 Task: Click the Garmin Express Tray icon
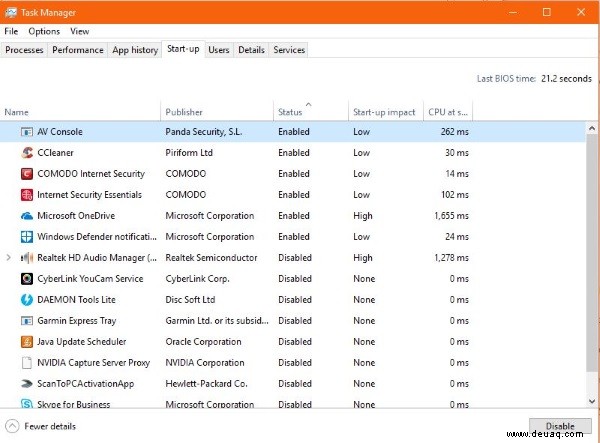tap(26, 321)
